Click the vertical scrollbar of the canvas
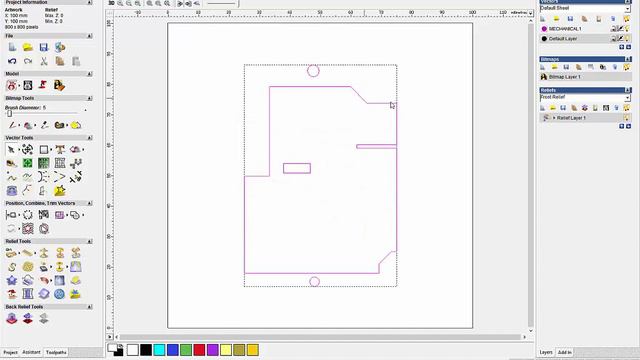The image size is (640, 360). pyautogui.click(x=531, y=176)
